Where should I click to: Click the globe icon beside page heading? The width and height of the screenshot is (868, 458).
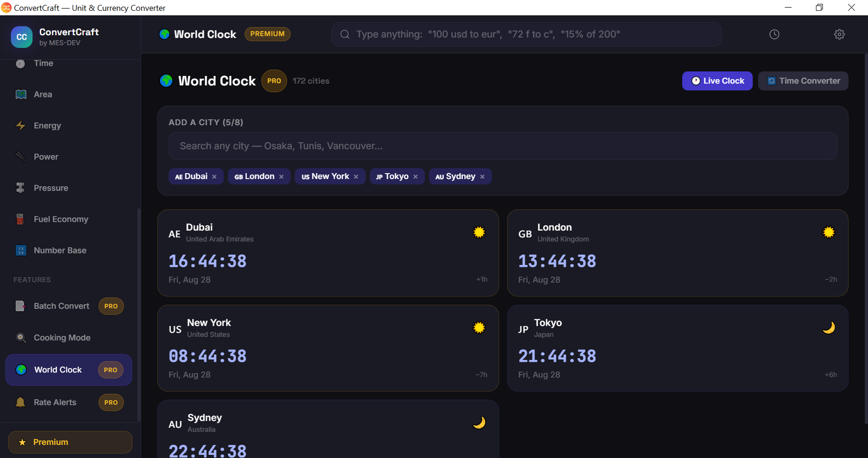pyautogui.click(x=166, y=81)
